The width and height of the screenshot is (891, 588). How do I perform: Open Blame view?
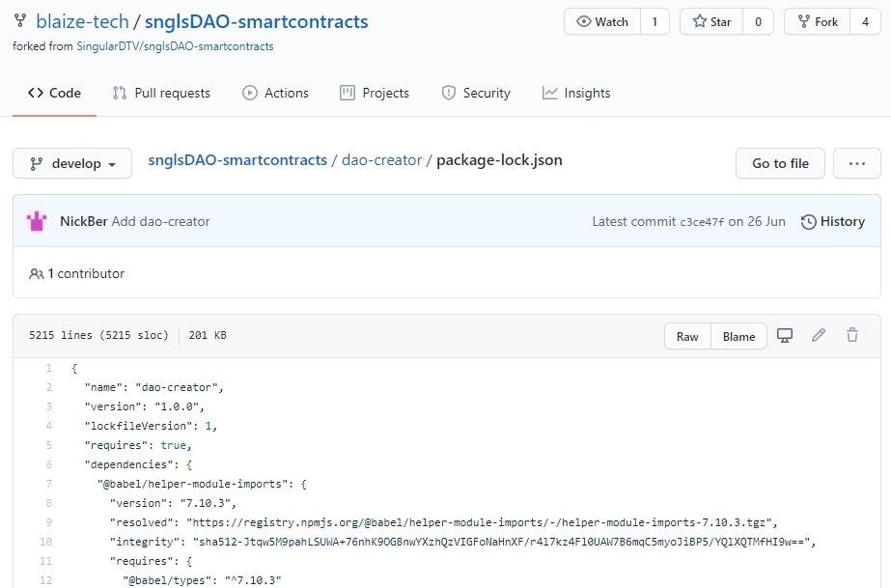(x=738, y=336)
